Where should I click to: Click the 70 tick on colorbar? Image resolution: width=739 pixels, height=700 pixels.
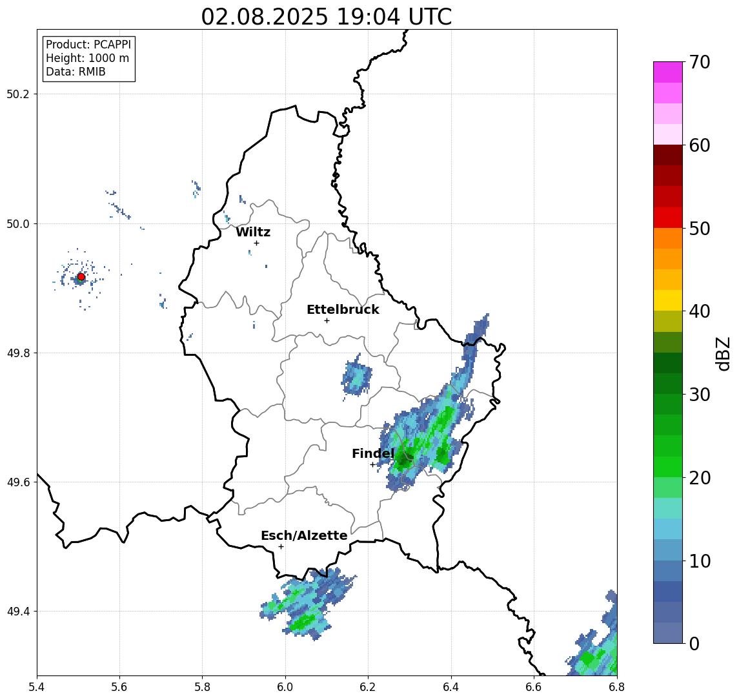coord(700,62)
